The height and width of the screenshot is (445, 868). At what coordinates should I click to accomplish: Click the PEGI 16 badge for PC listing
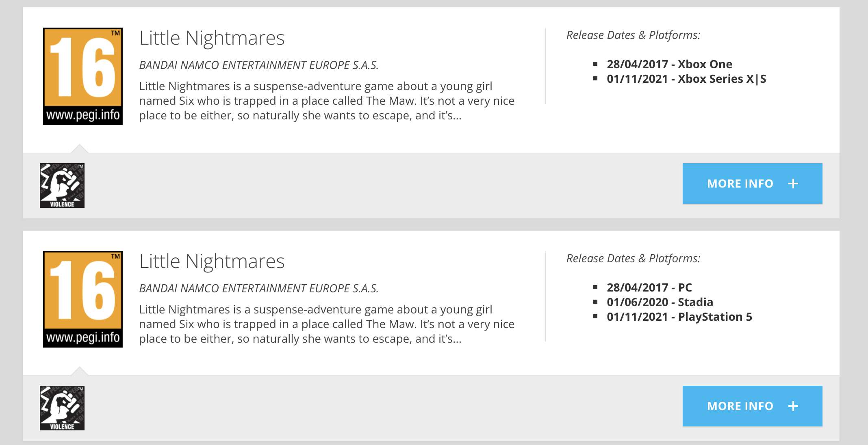click(83, 299)
